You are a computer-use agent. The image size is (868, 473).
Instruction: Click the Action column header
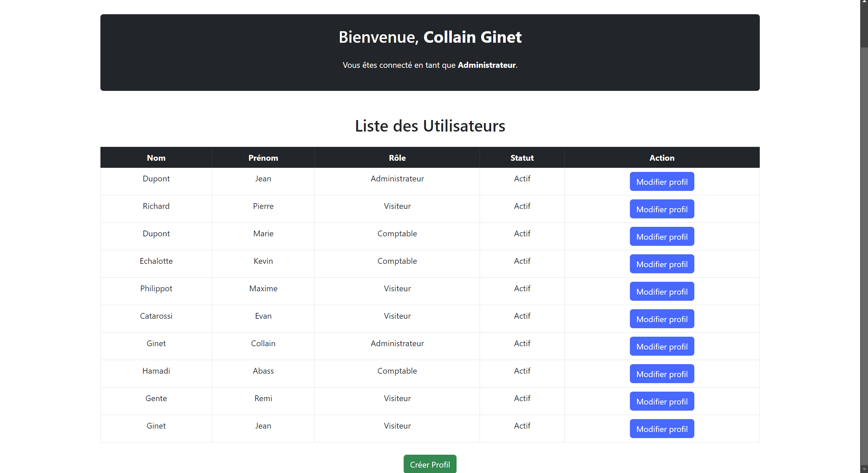(x=662, y=158)
